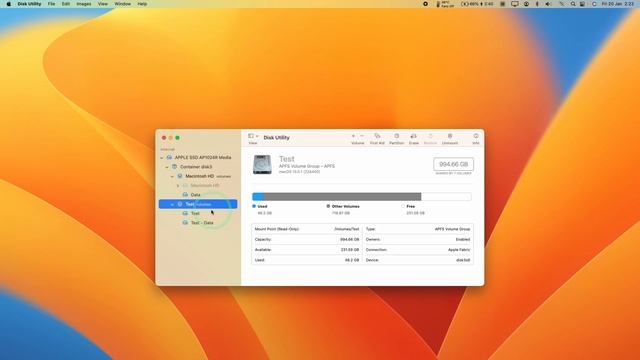Image resolution: width=640 pixels, height=360 pixels.
Task: Select Macintosh HD volumes in sidebar
Action: 208,176
